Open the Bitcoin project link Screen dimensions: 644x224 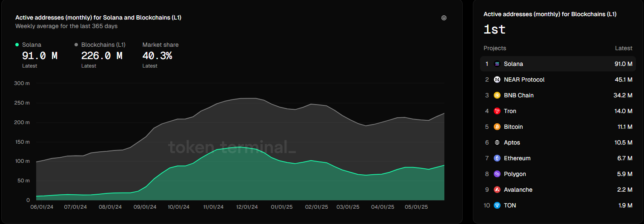[513, 127]
